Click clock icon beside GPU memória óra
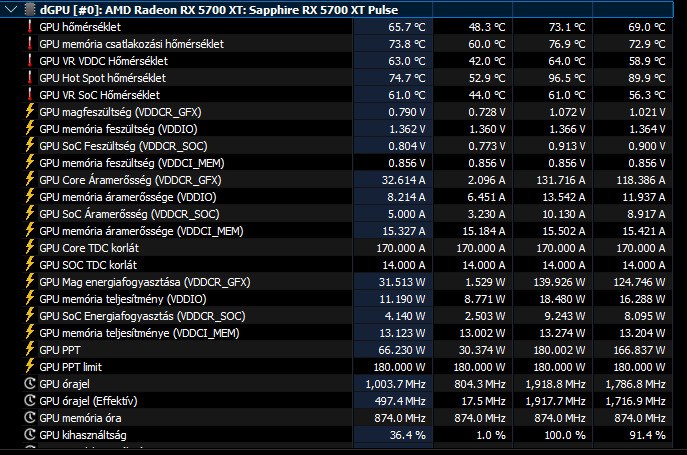This screenshot has width=687, height=455. (30, 418)
